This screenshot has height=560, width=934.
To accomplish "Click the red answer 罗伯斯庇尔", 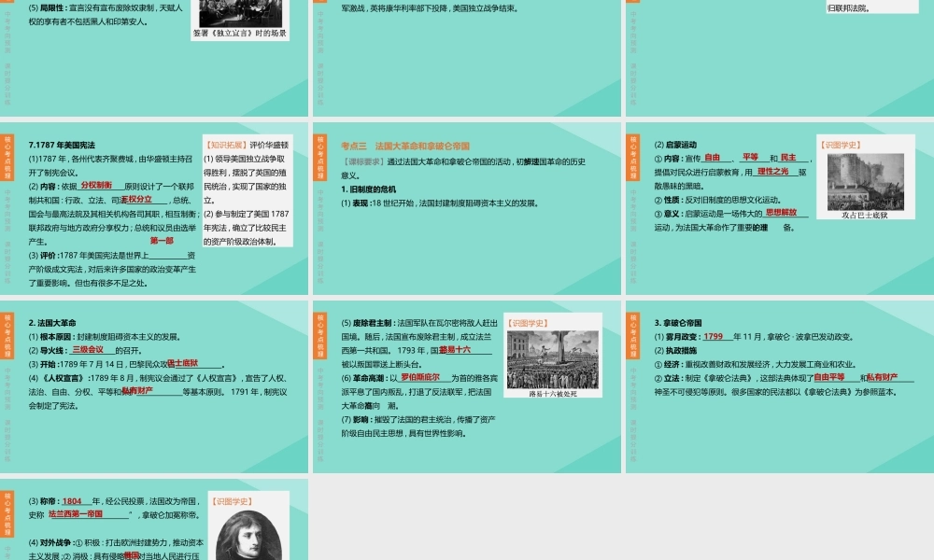I will 420,377.
